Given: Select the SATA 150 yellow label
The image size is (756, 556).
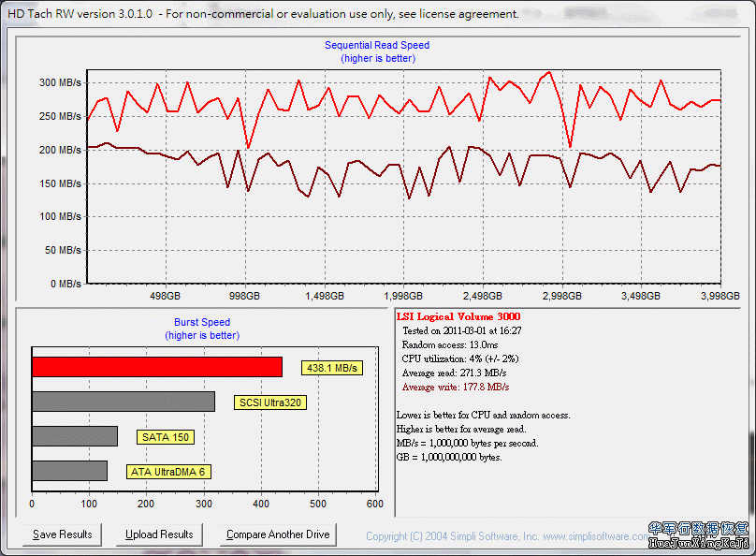Looking at the screenshot, I should point(167,437).
